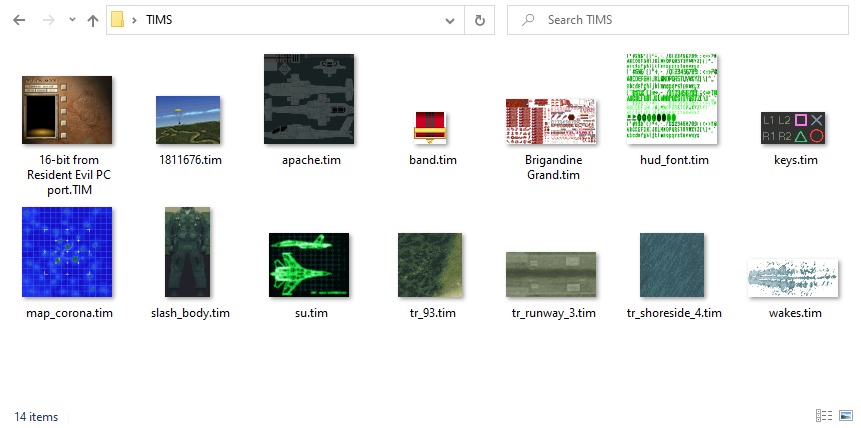This screenshot has width=861, height=428.
Task: Select the su.tim green jet file
Action: pos(308,265)
